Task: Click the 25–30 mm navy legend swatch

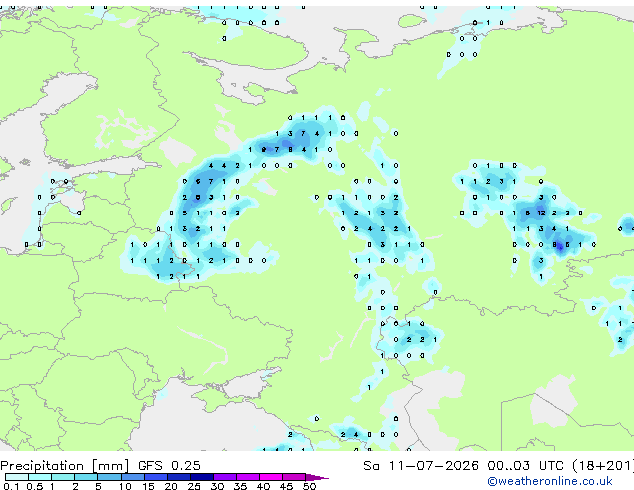Action: (x=201, y=477)
